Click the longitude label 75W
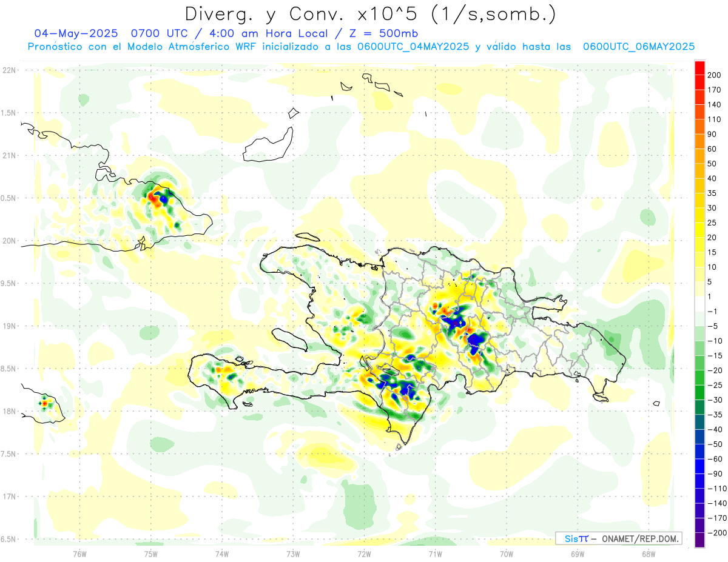This screenshot has height=562, width=728. 151,554
